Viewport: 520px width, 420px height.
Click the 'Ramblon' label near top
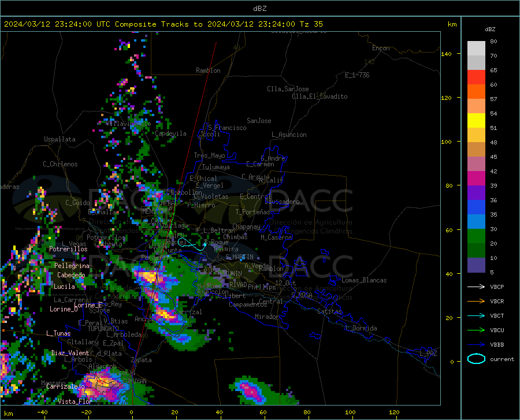click(208, 70)
